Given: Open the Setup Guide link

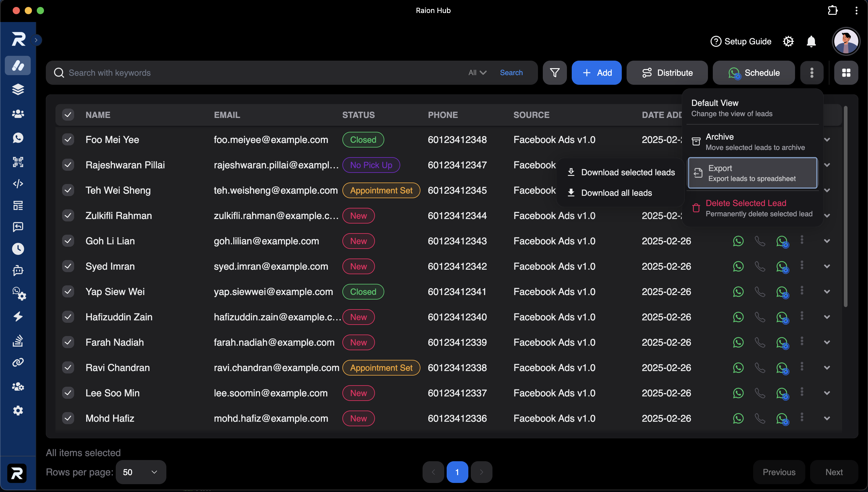Looking at the screenshot, I should click(741, 42).
